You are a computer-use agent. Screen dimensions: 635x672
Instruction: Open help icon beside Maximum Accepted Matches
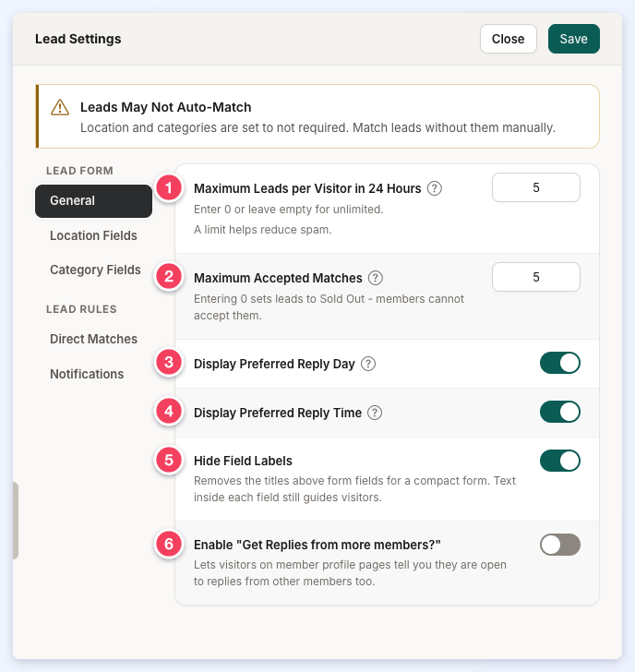[376, 278]
